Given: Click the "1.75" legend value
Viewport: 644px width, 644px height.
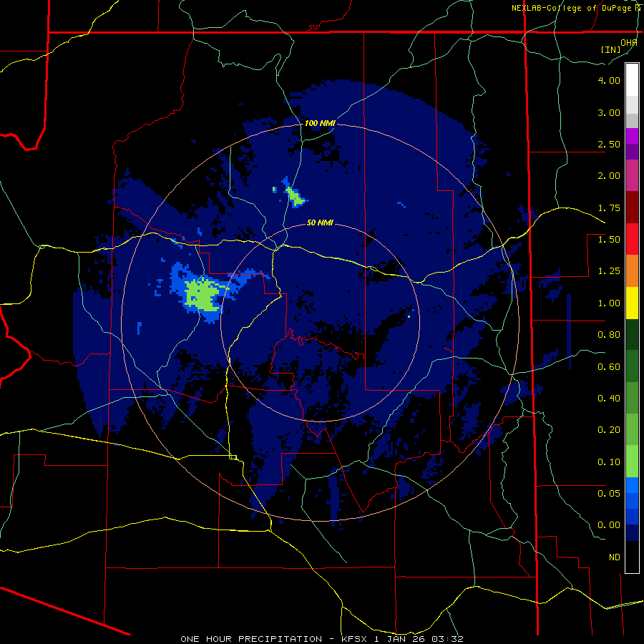Looking at the screenshot, I should click(x=609, y=208).
